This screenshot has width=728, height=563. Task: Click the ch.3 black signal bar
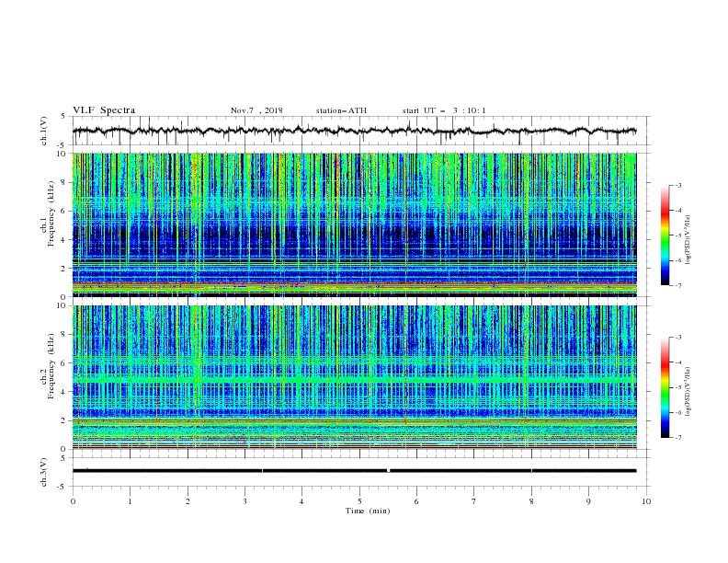(355, 471)
